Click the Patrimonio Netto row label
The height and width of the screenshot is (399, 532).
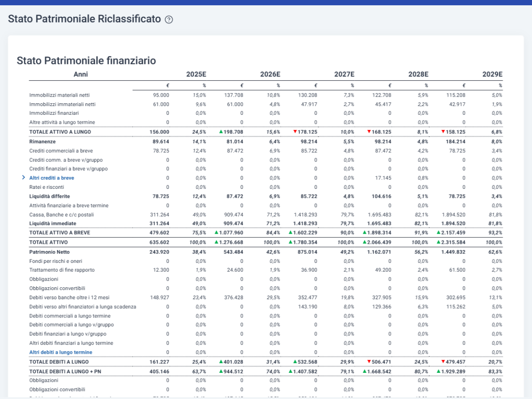tap(50, 252)
